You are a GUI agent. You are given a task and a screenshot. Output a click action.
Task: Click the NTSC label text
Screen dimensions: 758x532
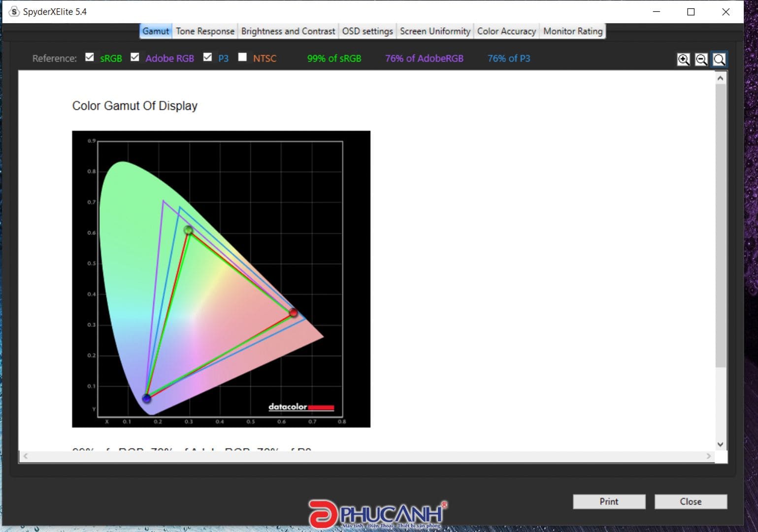(x=264, y=58)
